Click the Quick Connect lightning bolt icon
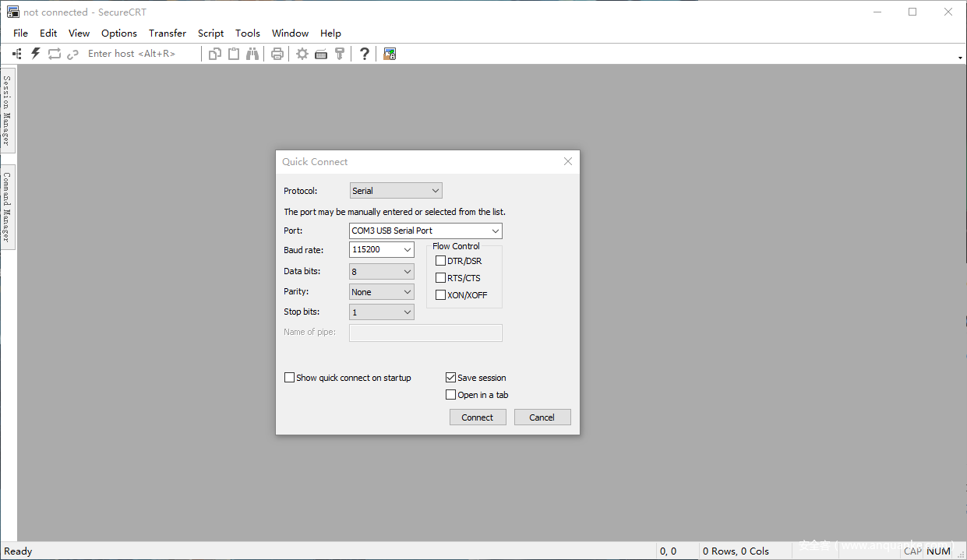The height and width of the screenshot is (560, 967). [35, 54]
